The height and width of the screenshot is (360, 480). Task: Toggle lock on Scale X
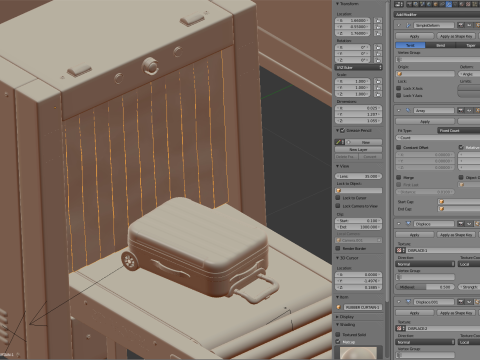(378, 81)
